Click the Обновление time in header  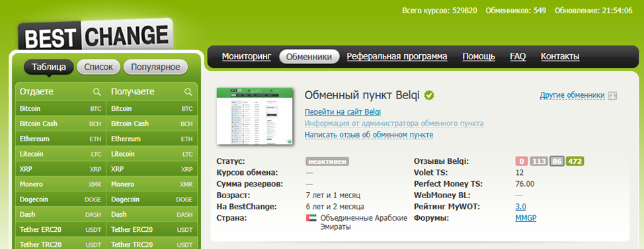594,11
